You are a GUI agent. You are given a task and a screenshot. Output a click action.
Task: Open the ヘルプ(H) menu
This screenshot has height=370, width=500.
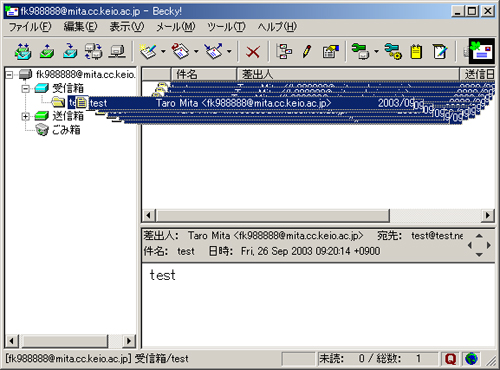coord(277,27)
